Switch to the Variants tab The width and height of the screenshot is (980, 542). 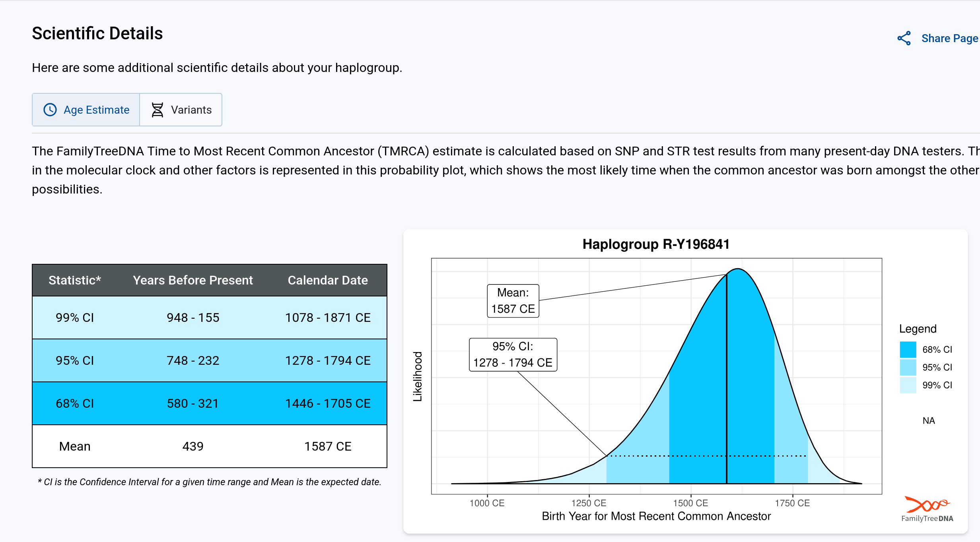191,110
